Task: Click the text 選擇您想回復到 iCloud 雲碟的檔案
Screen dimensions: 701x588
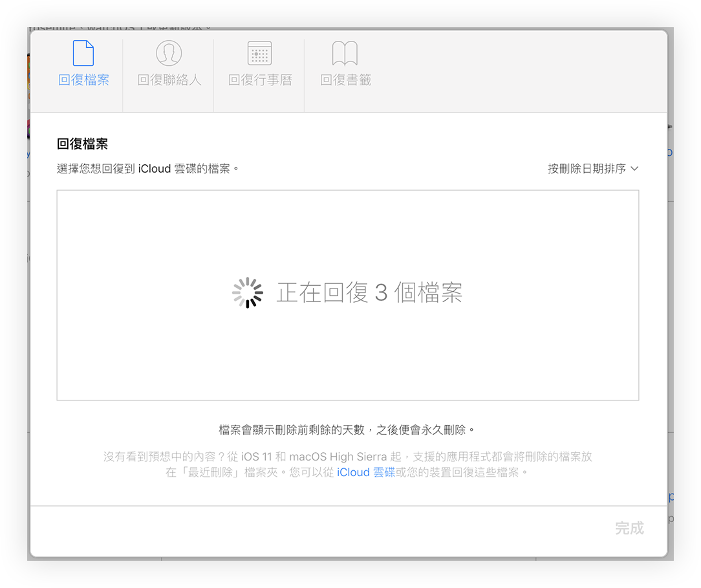Action: pos(147,169)
